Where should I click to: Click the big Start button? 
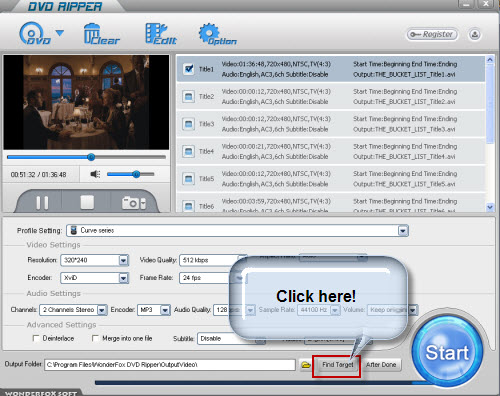447,352
